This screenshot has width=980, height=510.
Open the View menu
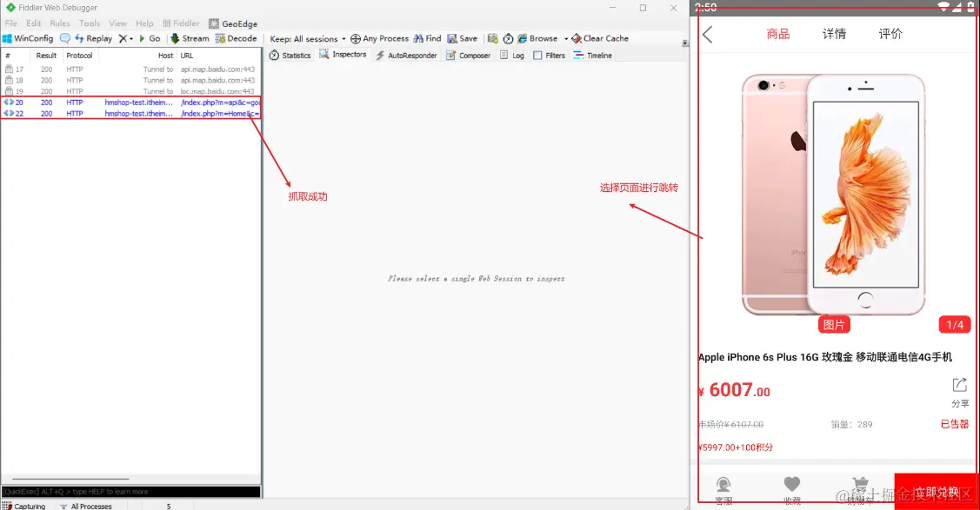117,23
